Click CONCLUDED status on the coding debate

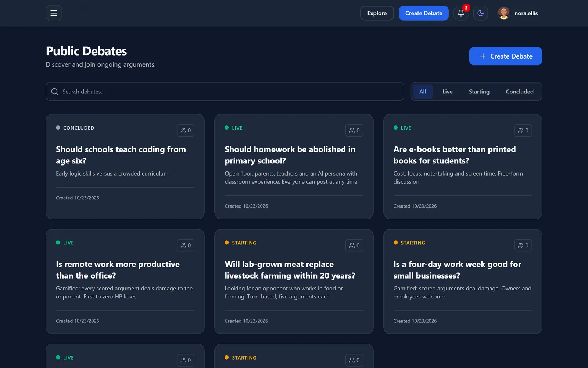coord(75,128)
